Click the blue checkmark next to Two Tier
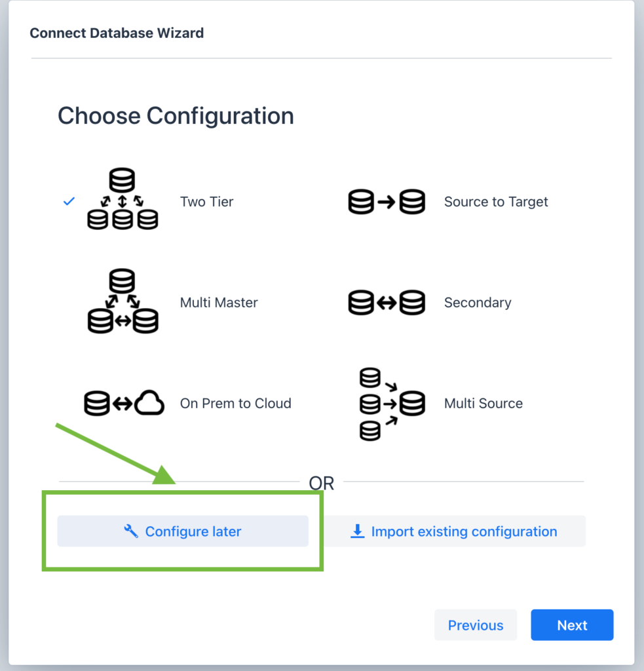The image size is (644, 671). click(69, 201)
